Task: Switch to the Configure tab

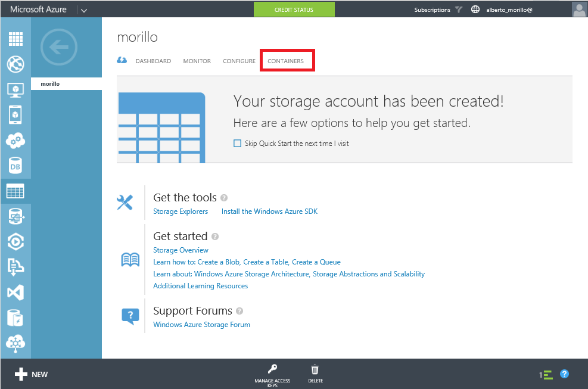Action: point(239,61)
